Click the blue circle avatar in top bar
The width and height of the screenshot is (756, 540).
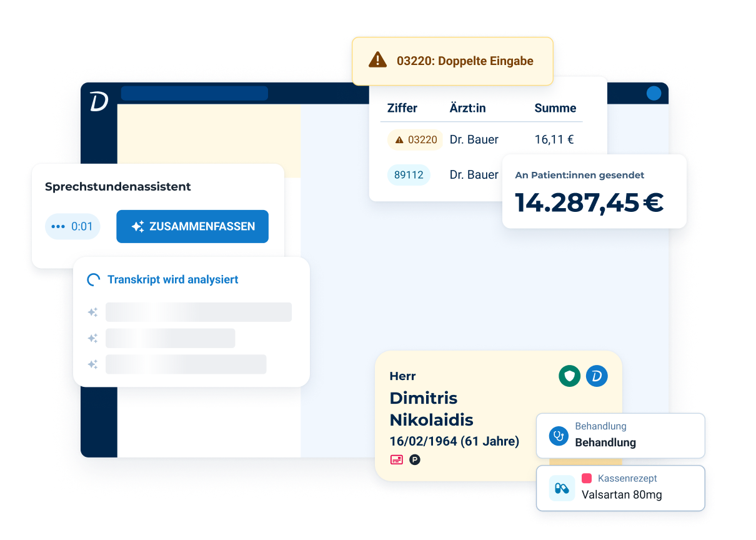pyautogui.click(x=654, y=94)
